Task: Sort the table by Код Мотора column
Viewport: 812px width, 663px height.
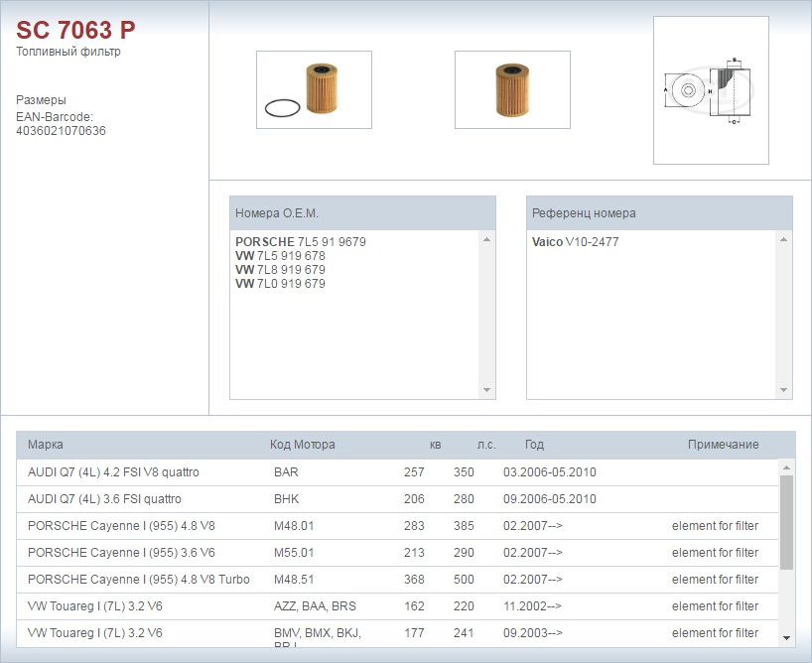Action: click(x=303, y=444)
